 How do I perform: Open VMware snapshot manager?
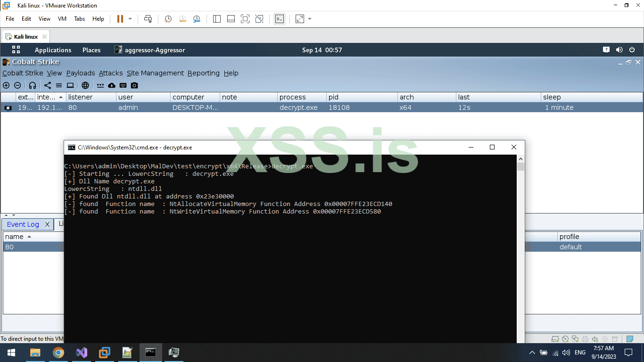point(197,19)
